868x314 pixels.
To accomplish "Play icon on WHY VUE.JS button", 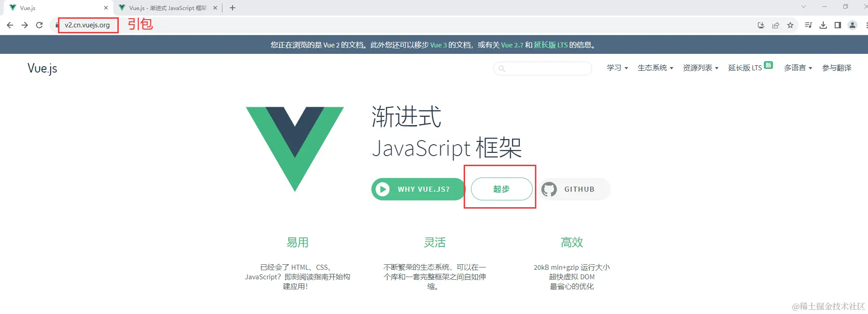I will point(382,189).
